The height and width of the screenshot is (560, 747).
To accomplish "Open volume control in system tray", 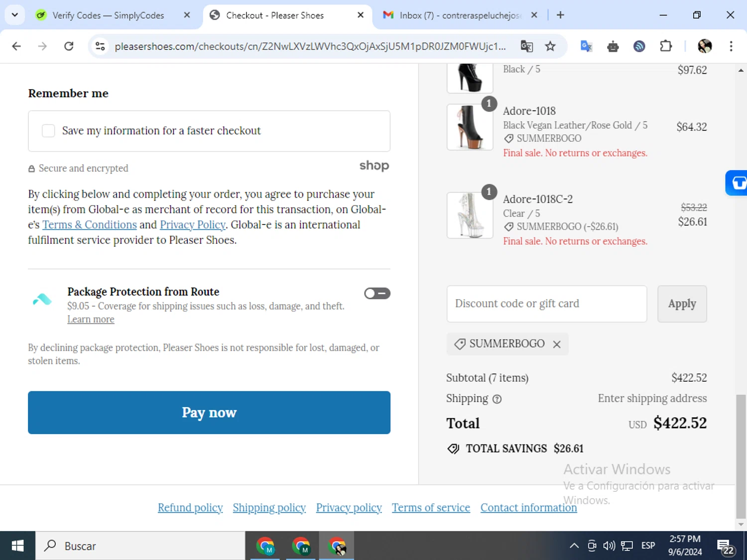I will tap(609, 546).
